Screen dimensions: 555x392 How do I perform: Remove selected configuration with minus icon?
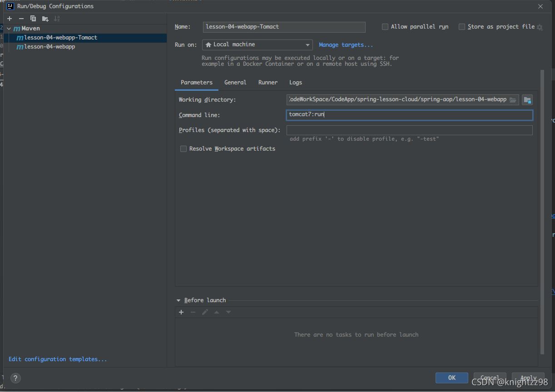21,19
